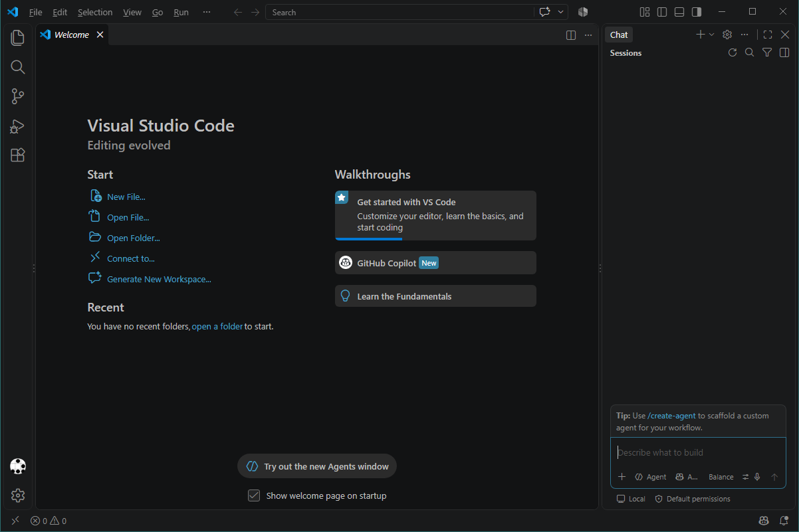This screenshot has height=532, width=799.
Task: Refresh the Sessions list
Action: tap(733, 52)
